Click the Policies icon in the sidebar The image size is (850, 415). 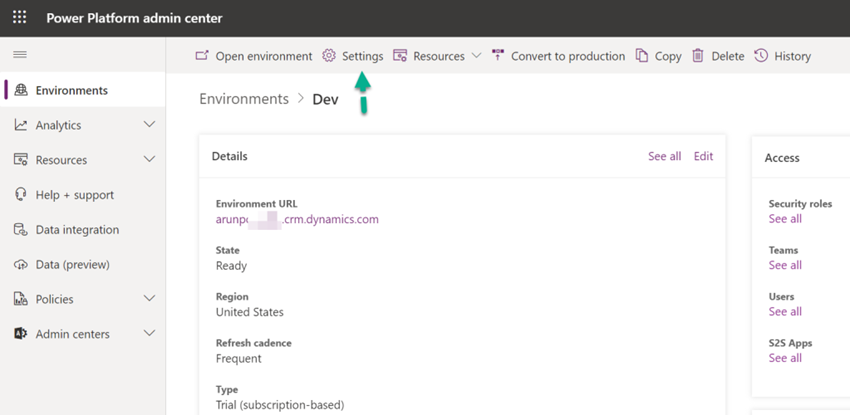21,299
